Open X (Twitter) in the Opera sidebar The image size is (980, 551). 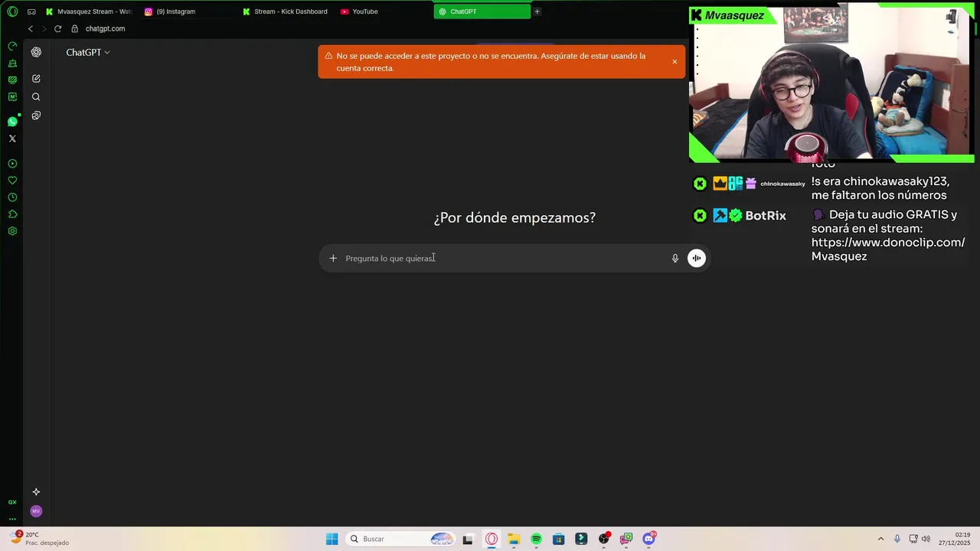[12, 139]
